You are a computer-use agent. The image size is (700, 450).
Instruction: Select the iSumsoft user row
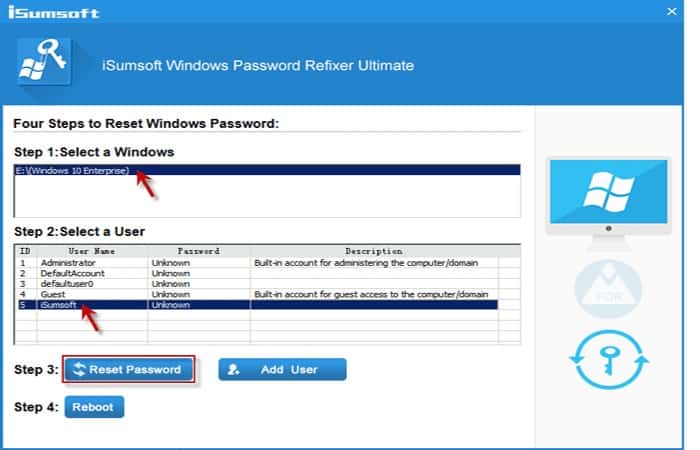click(258, 305)
